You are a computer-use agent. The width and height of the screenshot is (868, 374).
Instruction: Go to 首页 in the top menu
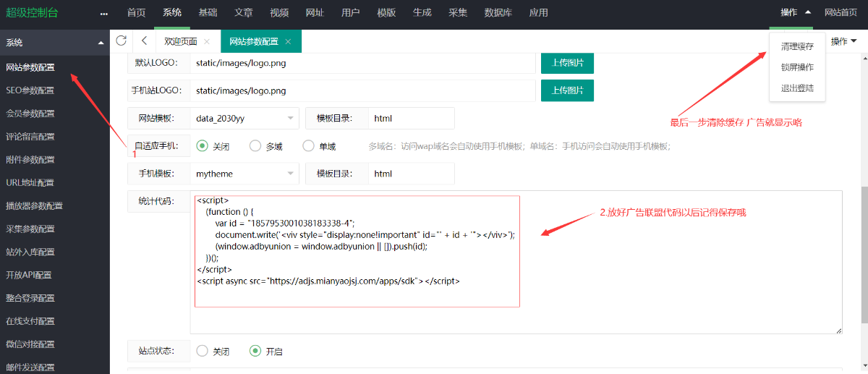(x=136, y=12)
